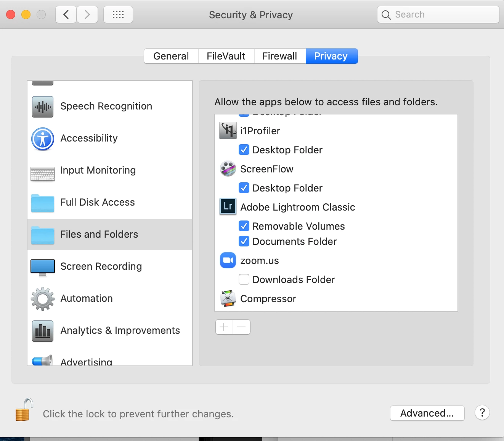
Task: Click the Input Monitoring keyboard icon
Action: coord(43,174)
